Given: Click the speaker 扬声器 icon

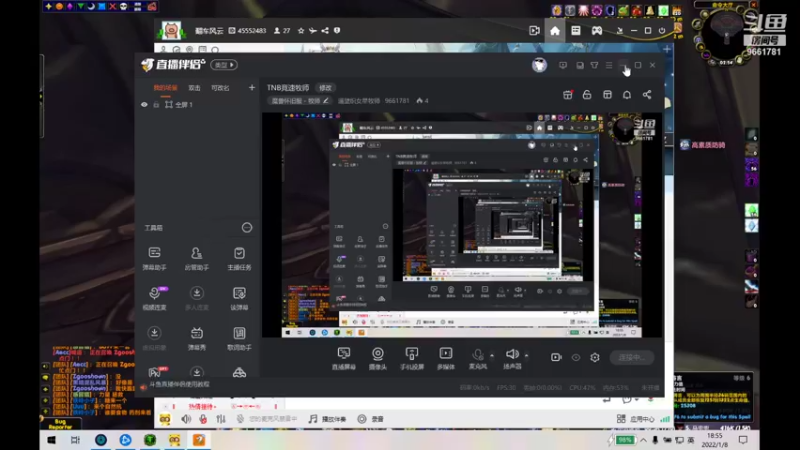Looking at the screenshot, I should (x=512, y=354).
